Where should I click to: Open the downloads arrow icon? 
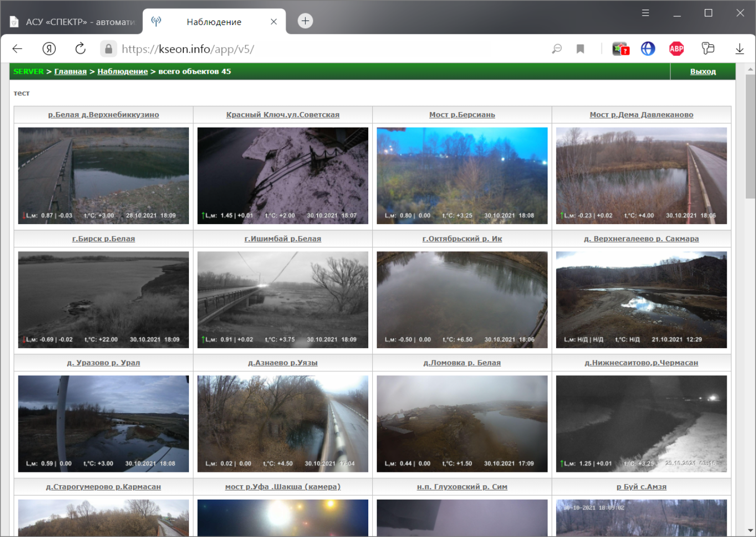pyautogui.click(x=740, y=49)
